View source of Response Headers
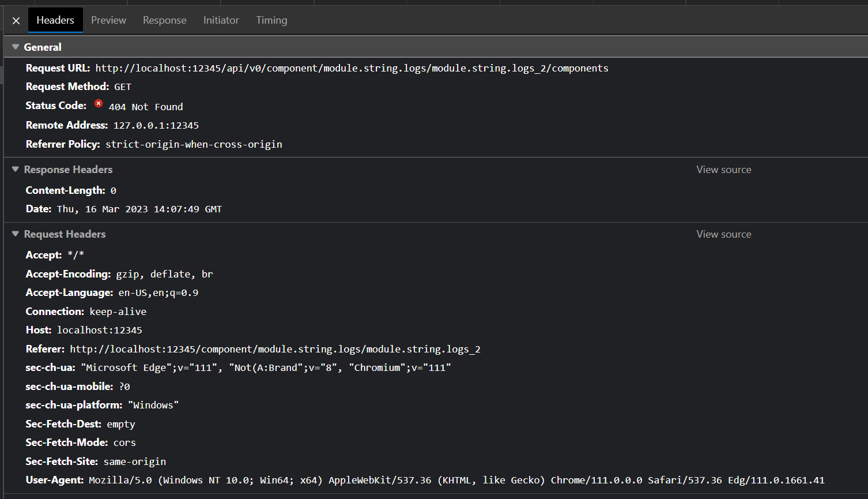Viewport: 868px width, 499px height. coord(723,169)
